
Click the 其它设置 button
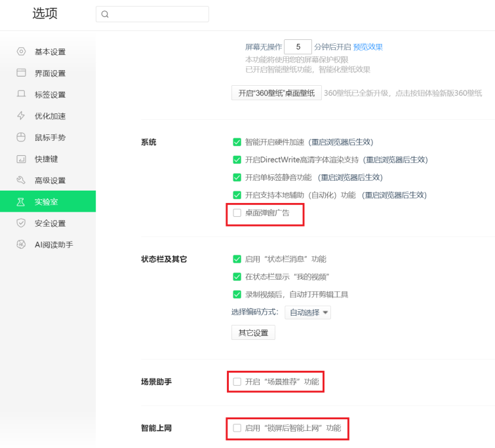point(253,333)
